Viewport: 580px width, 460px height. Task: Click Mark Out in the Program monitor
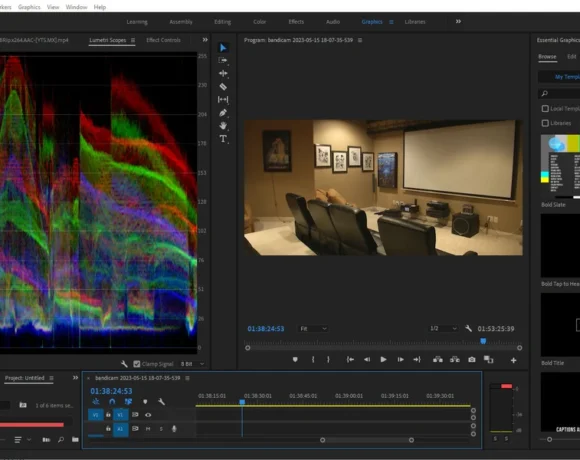point(328,359)
